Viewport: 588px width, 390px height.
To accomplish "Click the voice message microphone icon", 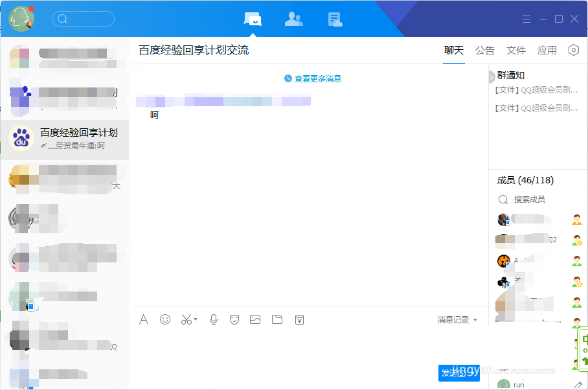I will coord(213,319).
